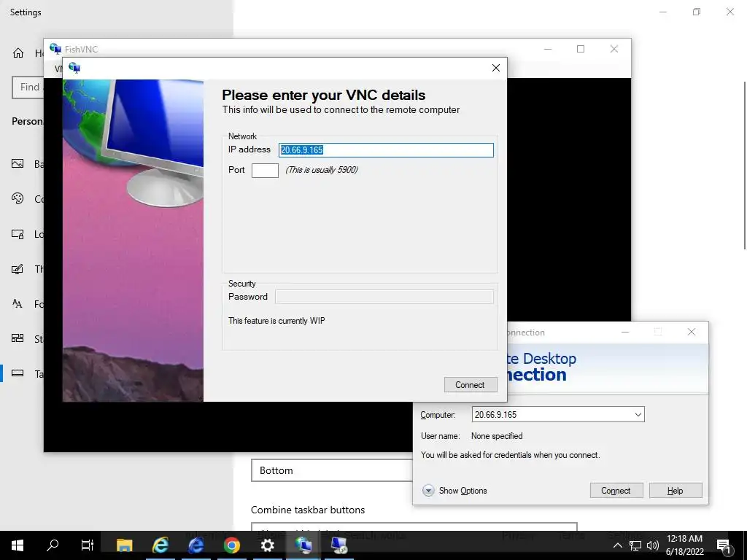The image size is (747, 560).
Task: Click the disabled Password field
Action: tap(384, 297)
